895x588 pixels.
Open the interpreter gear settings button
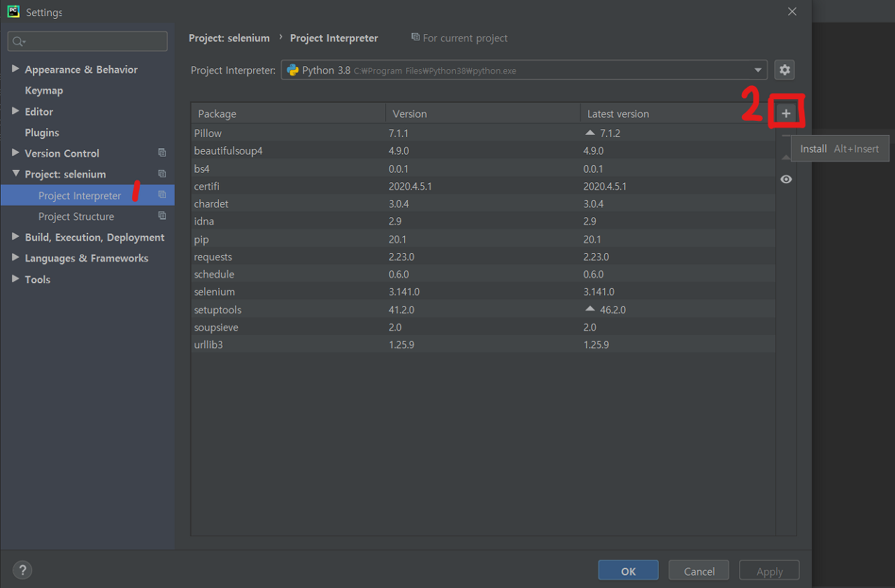[x=785, y=70]
